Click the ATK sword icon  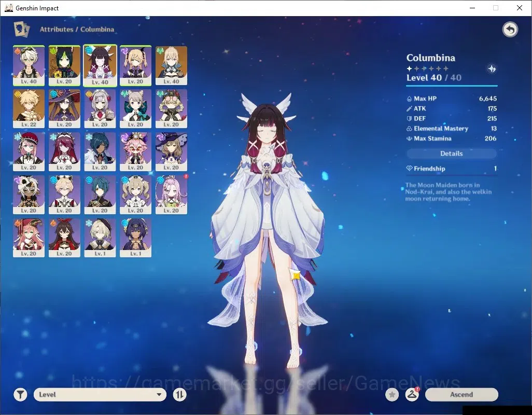coord(409,108)
